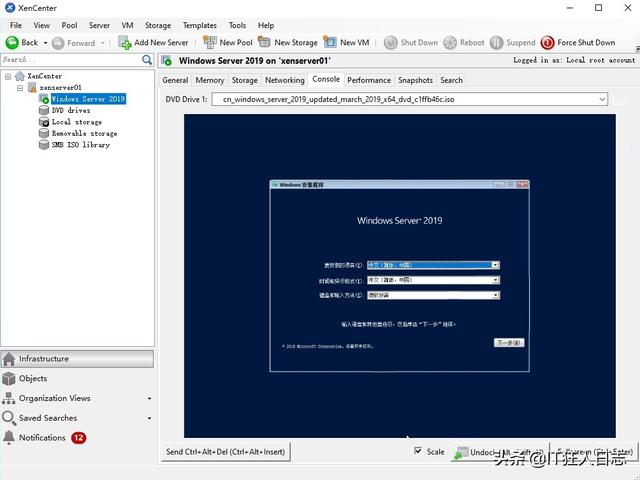Switch to the General tab
640x480 pixels.
[x=175, y=80]
